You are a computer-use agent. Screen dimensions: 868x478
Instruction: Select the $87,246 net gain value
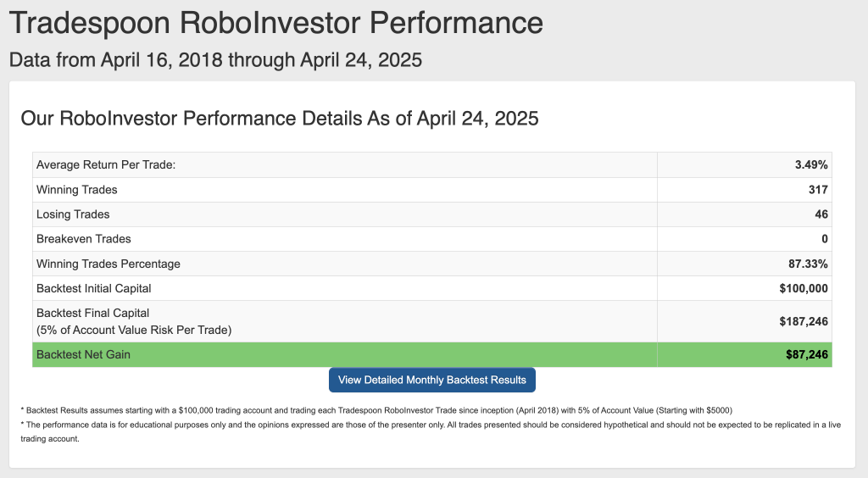(807, 354)
